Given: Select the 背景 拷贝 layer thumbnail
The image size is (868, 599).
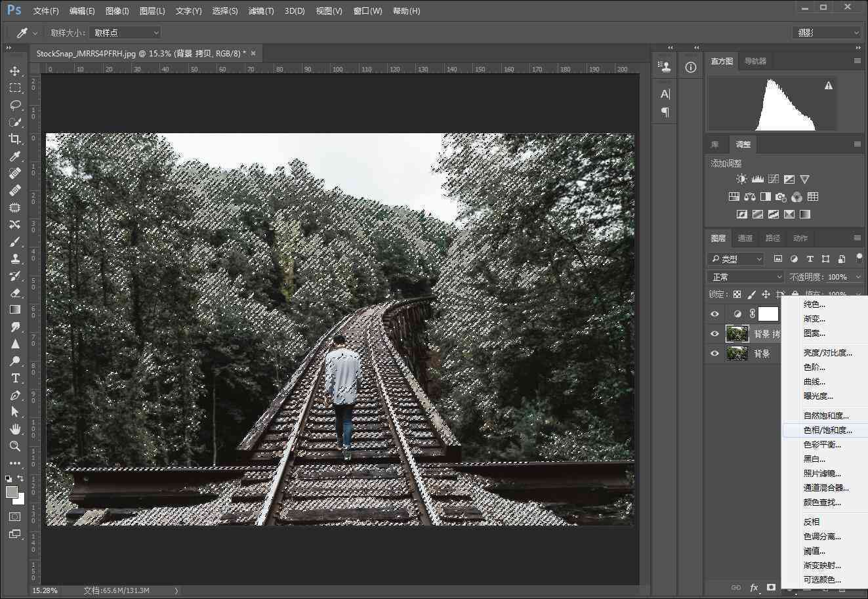Looking at the screenshot, I should click(x=737, y=334).
